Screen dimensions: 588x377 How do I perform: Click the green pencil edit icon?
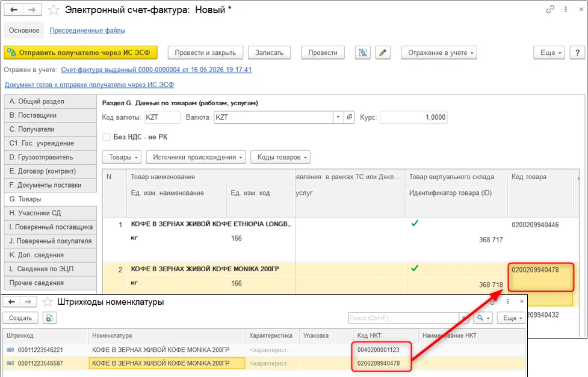(x=383, y=53)
